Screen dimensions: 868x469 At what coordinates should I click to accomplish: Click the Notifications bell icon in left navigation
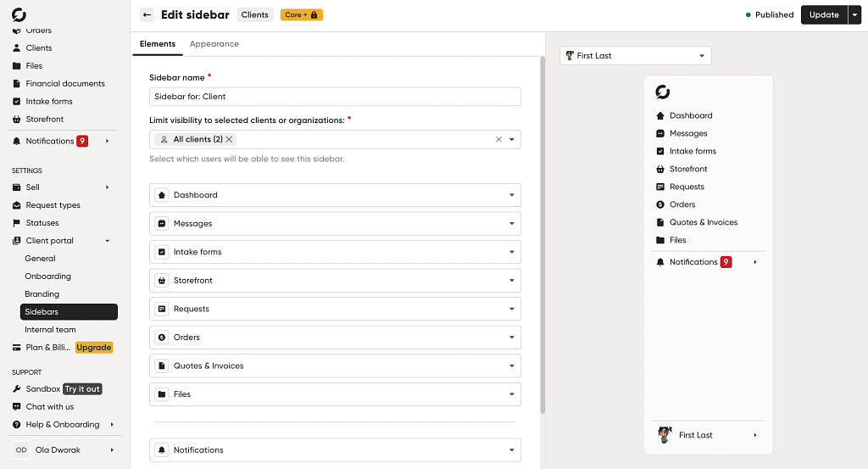(x=17, y=141)
